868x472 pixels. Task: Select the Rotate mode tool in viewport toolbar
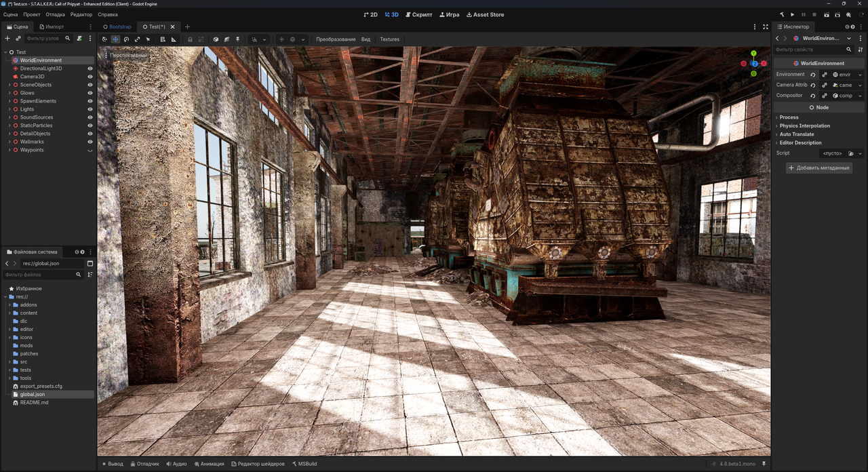pos(126,39)
